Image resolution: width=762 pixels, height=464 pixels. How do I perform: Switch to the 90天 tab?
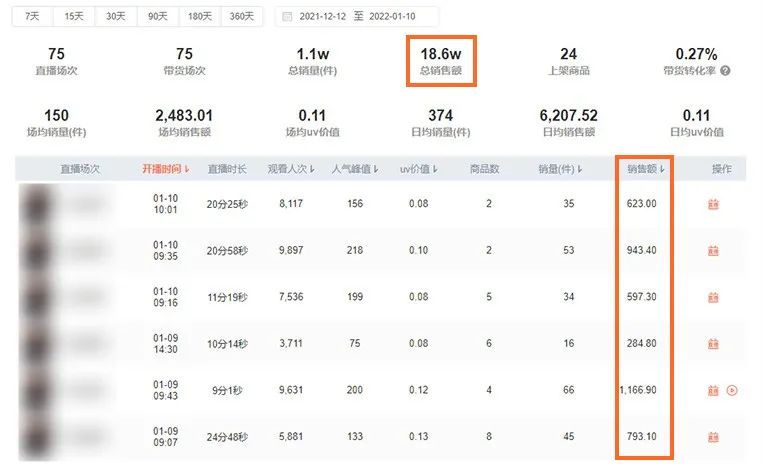[x=158, y=17]
